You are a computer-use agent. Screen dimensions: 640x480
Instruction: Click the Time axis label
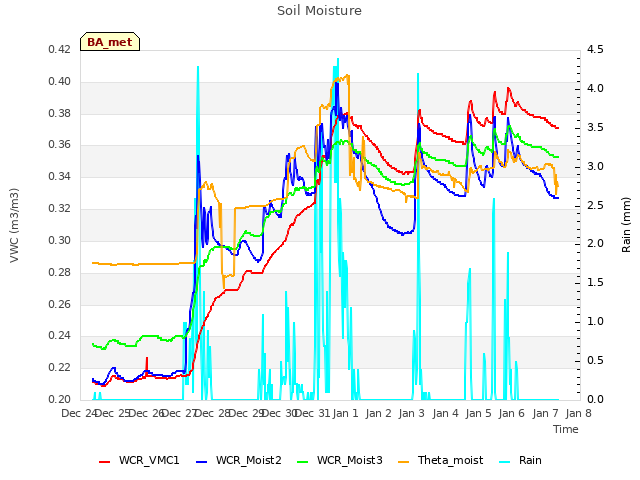click(x=566, y=429)
